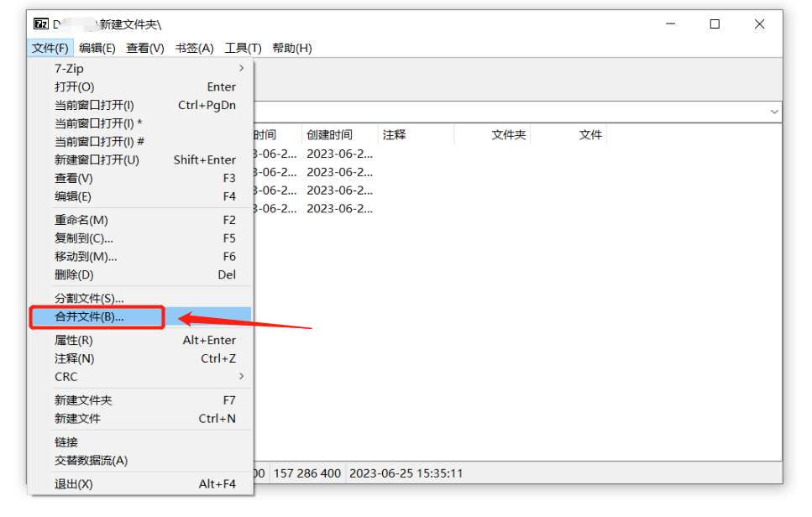This screenshot has width=812, height=517.
Task: Open the address bar dropdown arrow
Action: [774, 112]
